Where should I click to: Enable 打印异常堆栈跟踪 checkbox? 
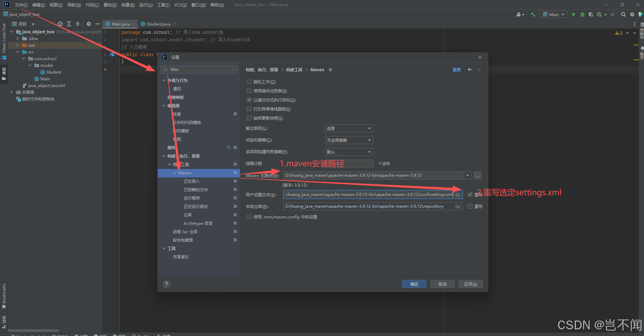pyautogui.click(x=249, y=109)
